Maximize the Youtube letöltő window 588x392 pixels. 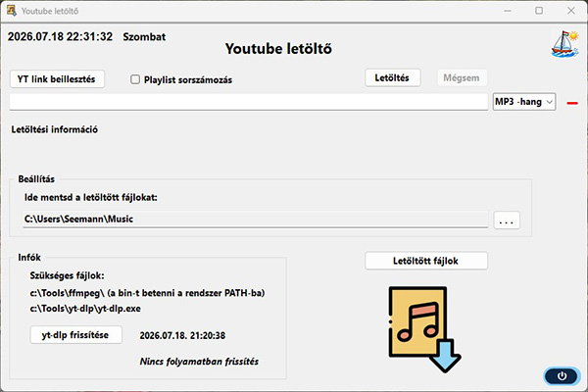pos(539,11)
